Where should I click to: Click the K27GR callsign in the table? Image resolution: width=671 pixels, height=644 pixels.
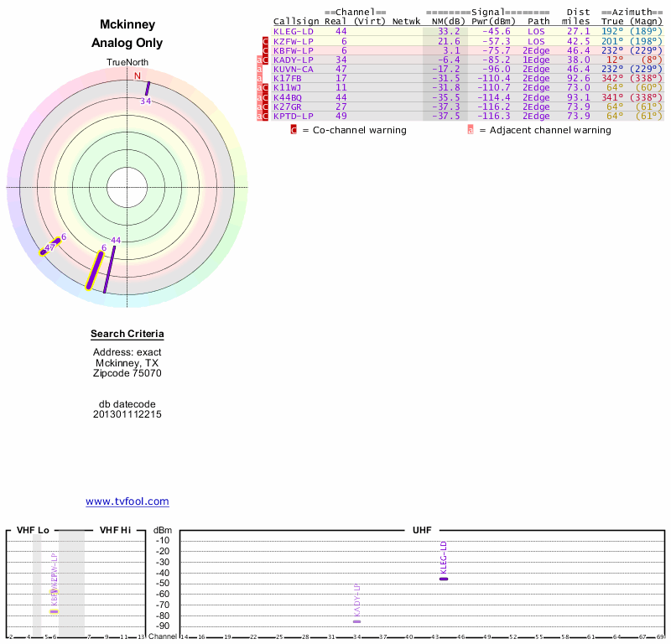click(290, 106)
